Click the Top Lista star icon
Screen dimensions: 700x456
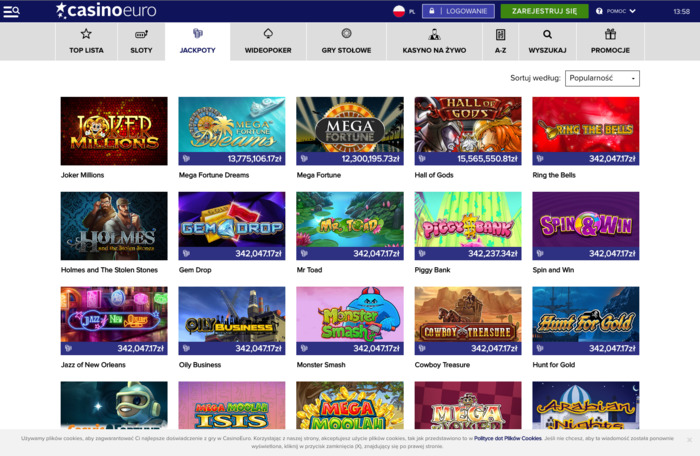point(86,33)
